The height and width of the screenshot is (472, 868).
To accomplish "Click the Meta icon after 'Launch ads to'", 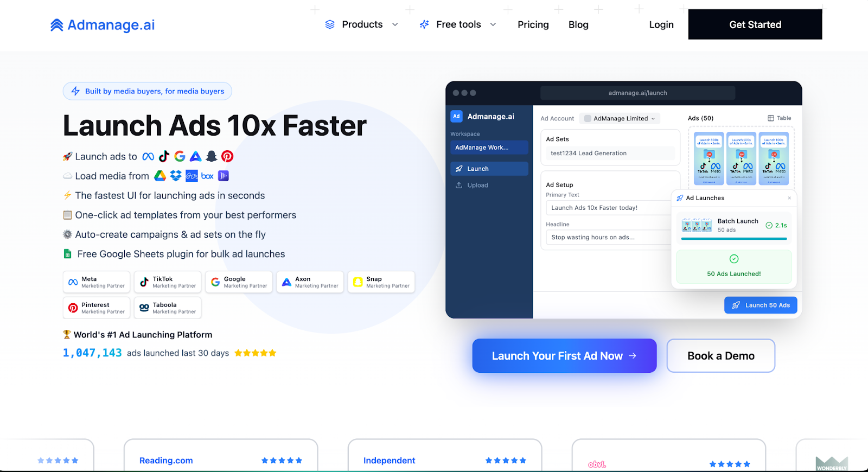I will pos(148,156).
